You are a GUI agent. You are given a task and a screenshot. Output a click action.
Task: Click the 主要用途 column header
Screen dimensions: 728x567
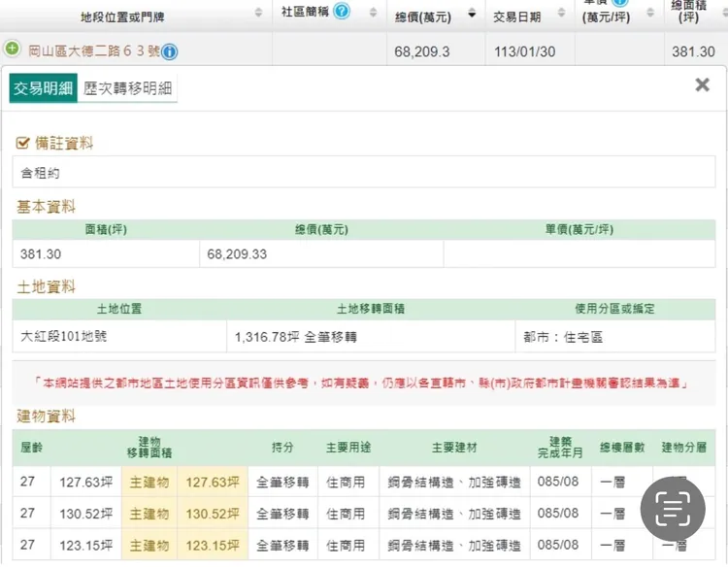(348, 448)
